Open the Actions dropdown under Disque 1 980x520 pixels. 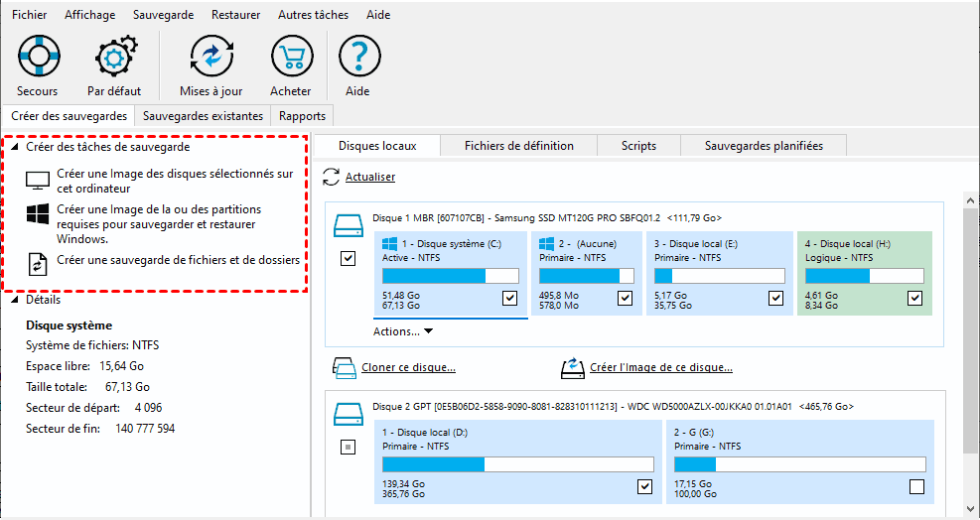403,331
